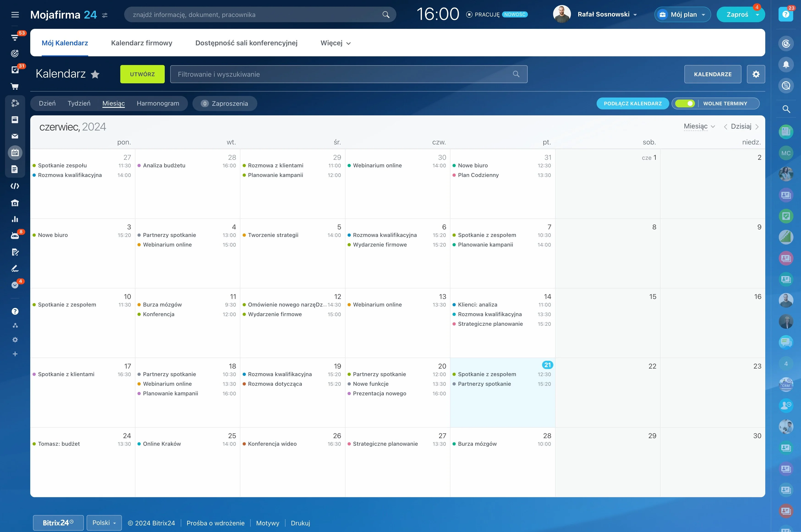
Task: Open the Dostępność sali konferencyjnej tab
Action: (246, 43)
